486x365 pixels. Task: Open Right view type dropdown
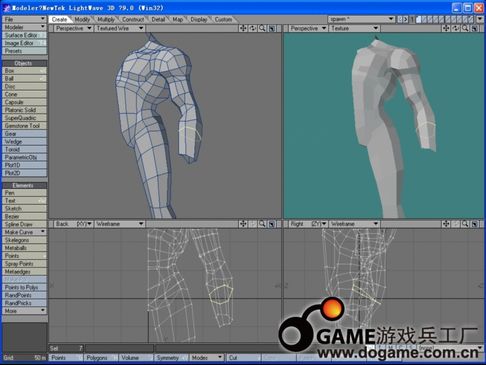click(308, 224)
